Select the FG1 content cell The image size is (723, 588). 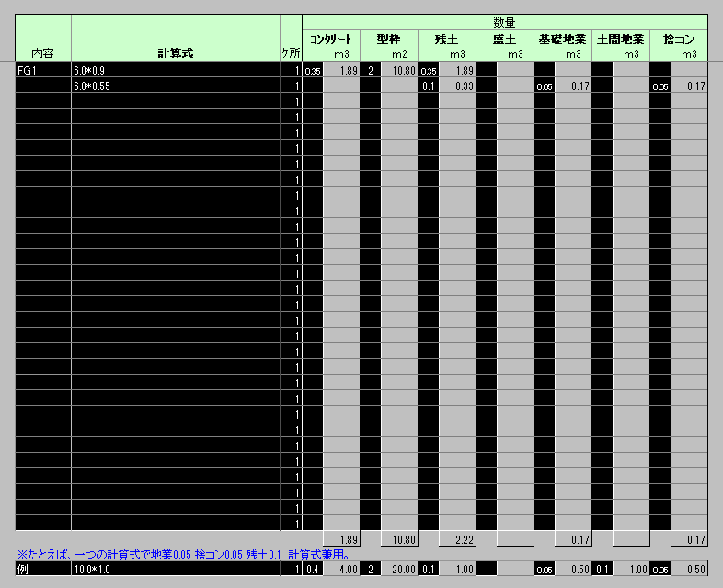tap(43, 70)
